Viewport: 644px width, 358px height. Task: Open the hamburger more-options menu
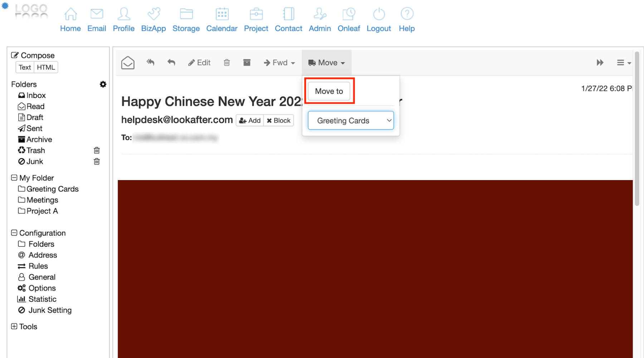point(624,63)
